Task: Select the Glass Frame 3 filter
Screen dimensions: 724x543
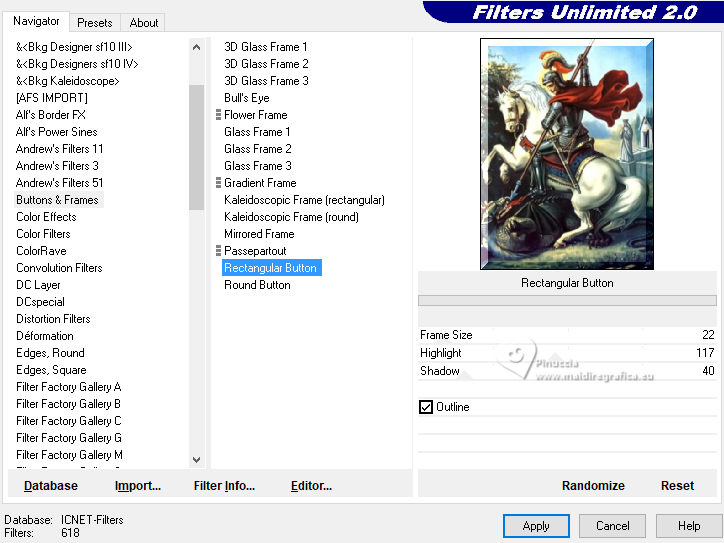Action: click(258, 166)
